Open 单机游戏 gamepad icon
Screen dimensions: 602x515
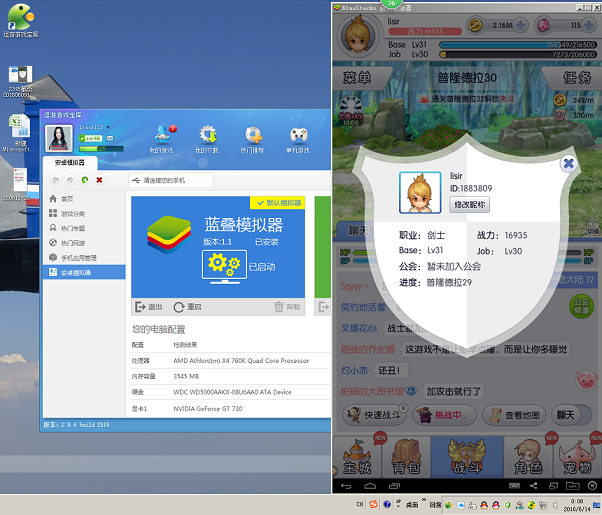coord(298,139)
